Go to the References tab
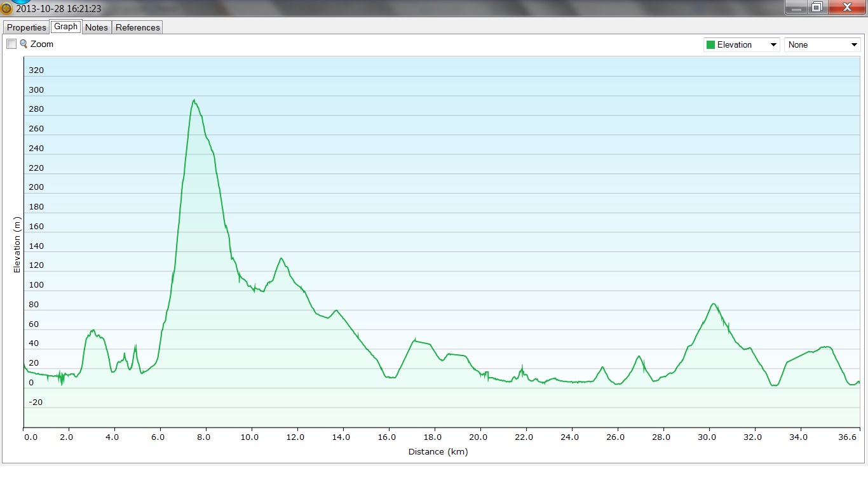The height and width of the screenshot is (485, 868). tap(138, 27)
